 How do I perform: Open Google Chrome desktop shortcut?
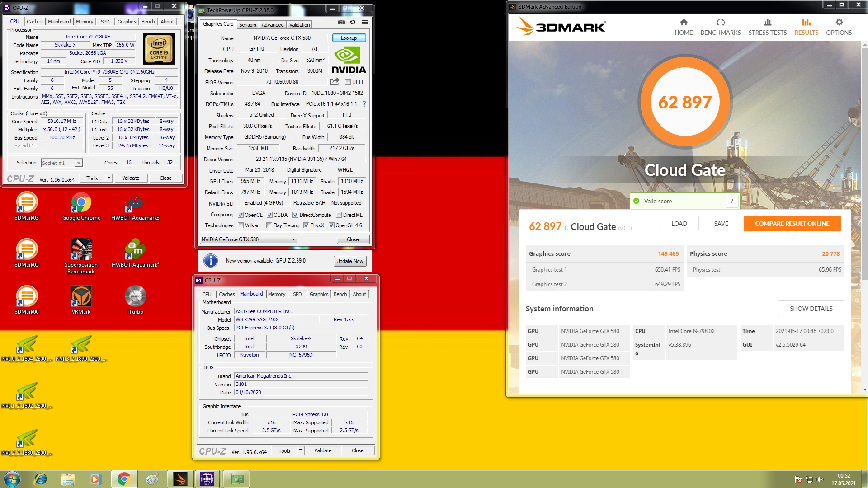tap(81, 206)
